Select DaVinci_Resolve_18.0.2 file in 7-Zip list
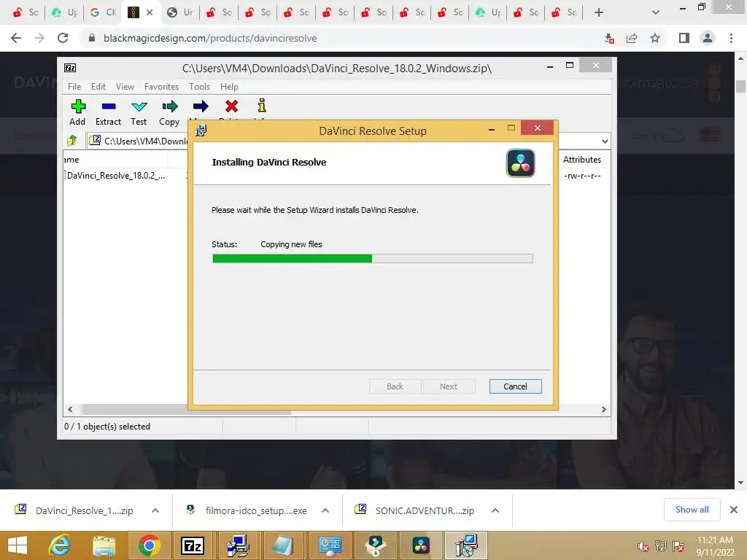Image resolution: width=747 pixels, height=560 pixels. [116, 176]
